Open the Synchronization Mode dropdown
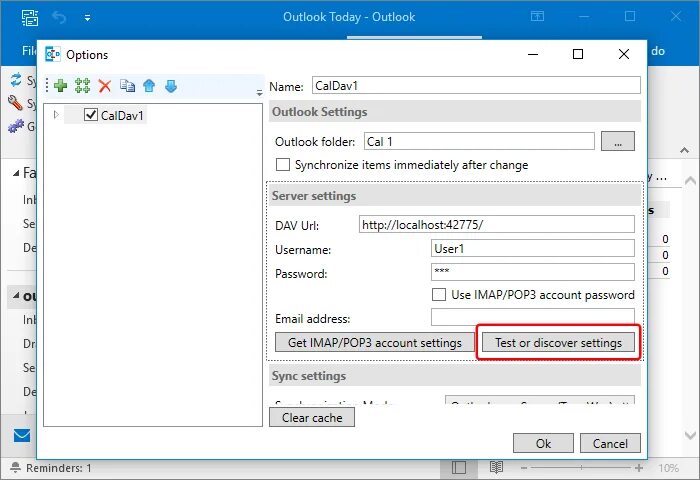Image resolution: width=700 pixels, height=480 pixels. pos(540,400)
